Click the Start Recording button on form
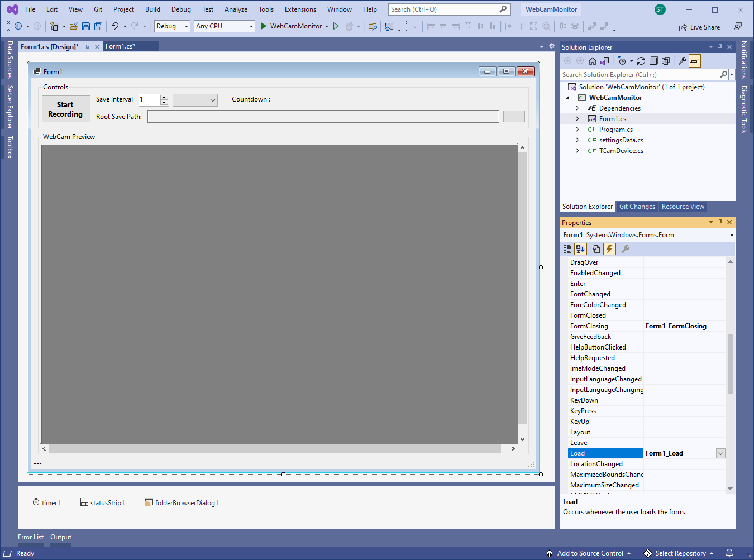Viewport: 754px width, 560px height. 66,109
